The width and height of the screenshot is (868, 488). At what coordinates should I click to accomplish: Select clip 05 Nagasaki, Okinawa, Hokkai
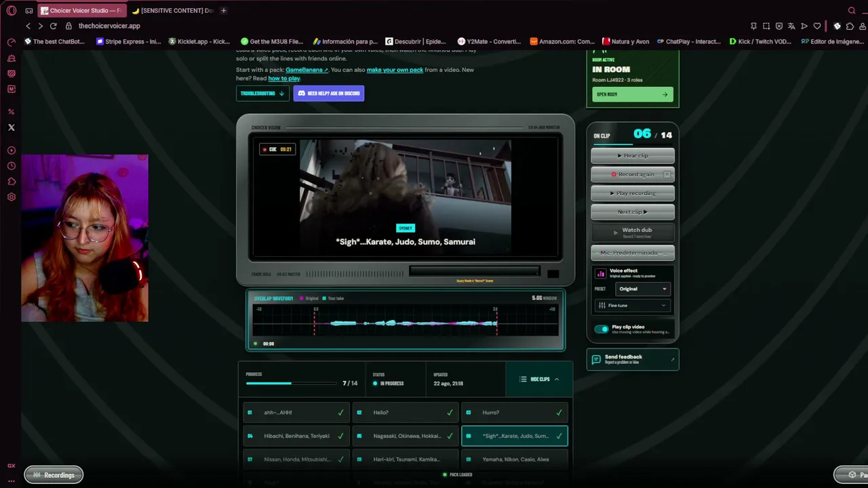[x=406, y=436]
